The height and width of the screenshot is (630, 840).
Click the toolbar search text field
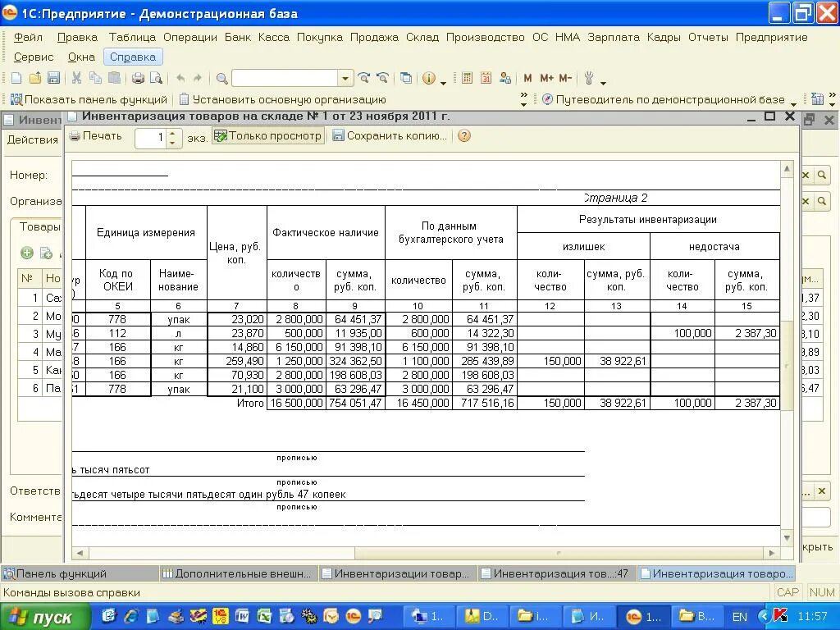285,79
